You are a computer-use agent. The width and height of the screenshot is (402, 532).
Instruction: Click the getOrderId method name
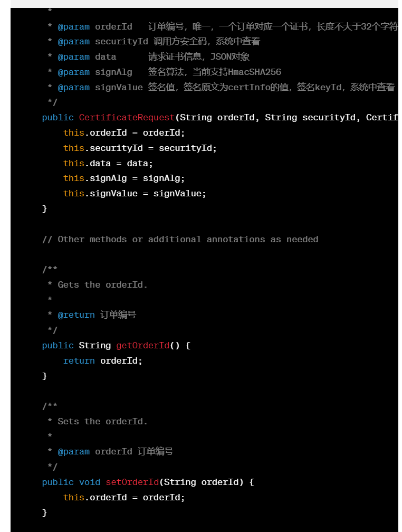click(x=142, y=346)
